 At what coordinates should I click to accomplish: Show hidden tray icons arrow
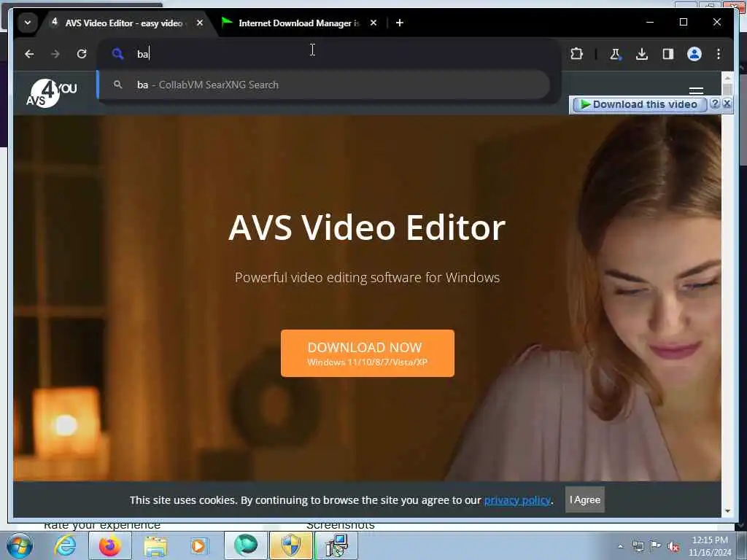620,547
